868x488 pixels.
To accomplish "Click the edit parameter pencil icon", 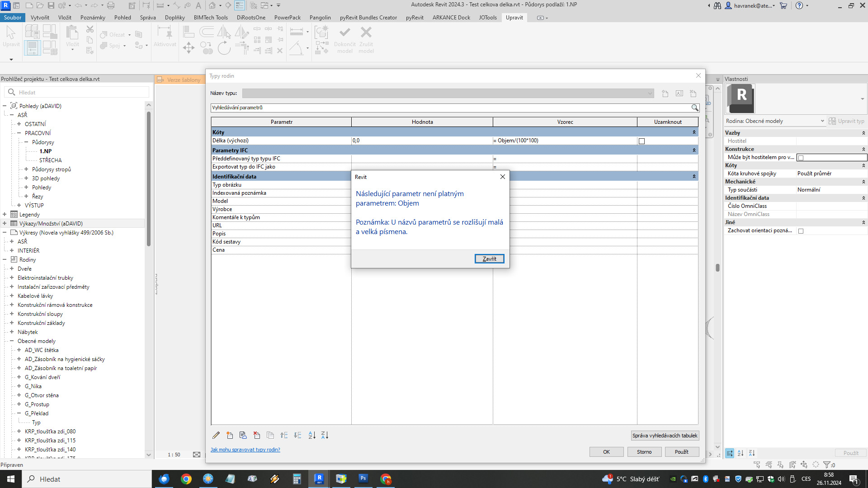I will tap(216, 435).
